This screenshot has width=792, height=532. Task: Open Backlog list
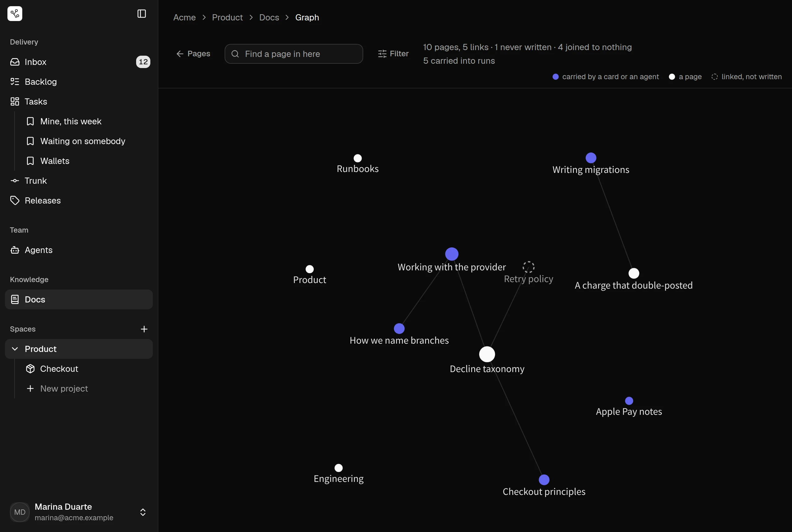tap(79, 81)
